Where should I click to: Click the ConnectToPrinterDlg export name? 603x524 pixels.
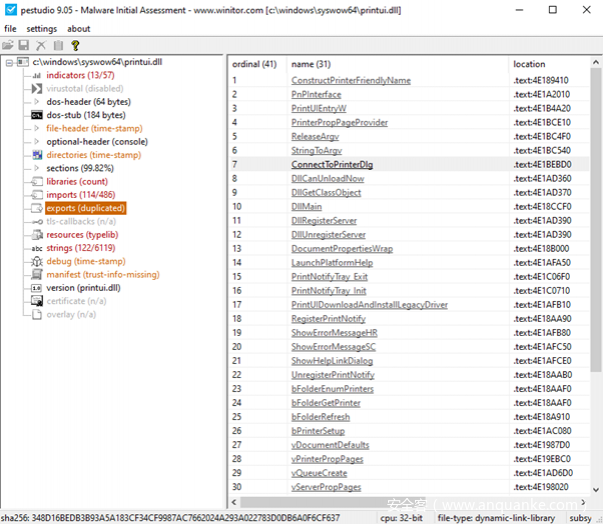[332, 164]
